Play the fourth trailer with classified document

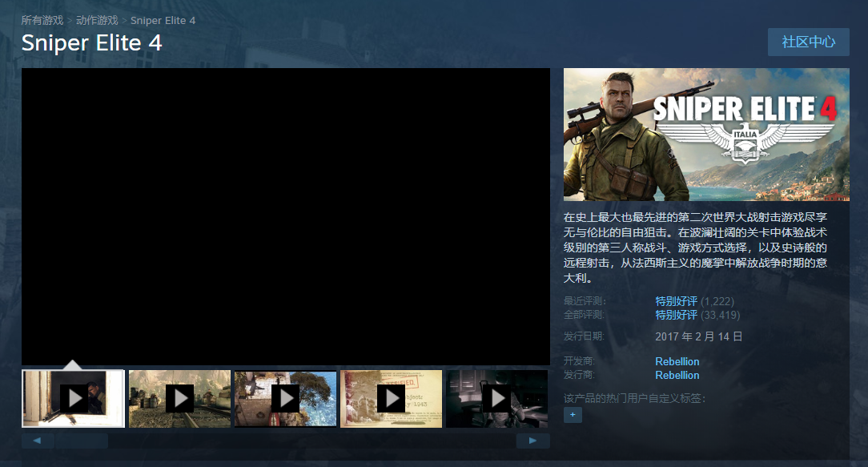pos(391,398)
